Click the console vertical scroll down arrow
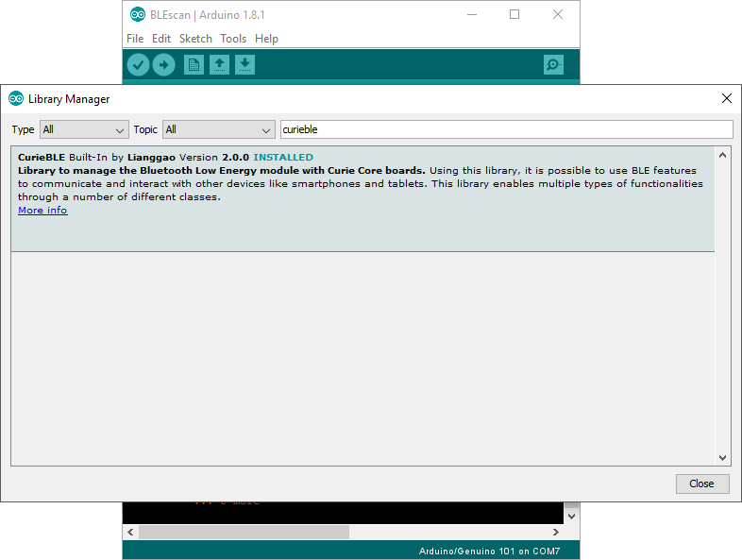Viewport: 742px width, 560px height. pyautogui.click(x=572, y=516)
